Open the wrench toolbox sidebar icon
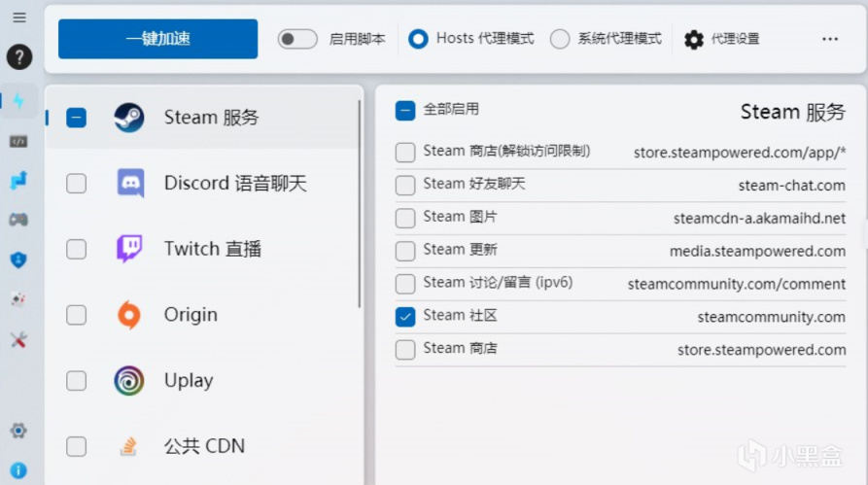 [x=18, y=340]
